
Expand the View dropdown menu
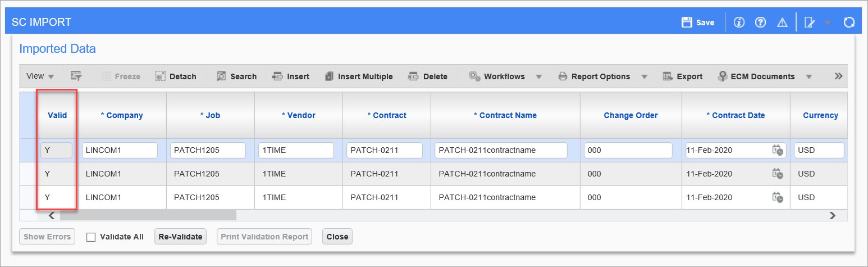coord(40,76)
